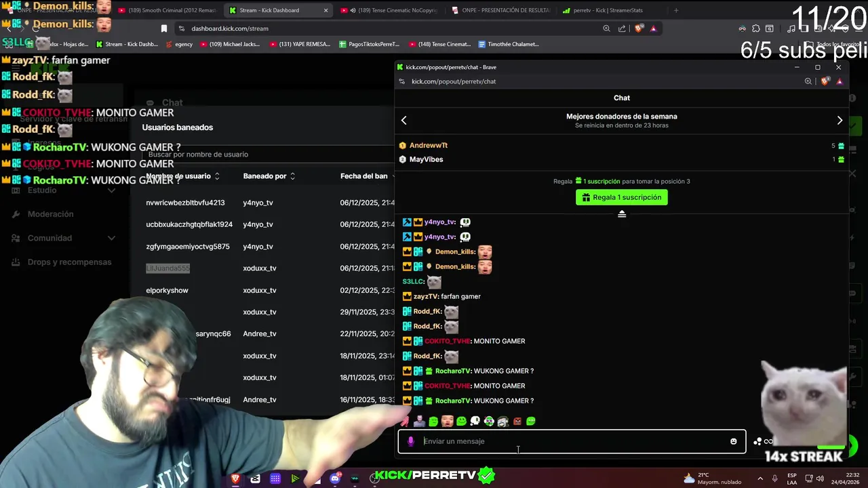868x488 pixels.
Task: Pick the red square emote in emote row
Action: (517, 422)
